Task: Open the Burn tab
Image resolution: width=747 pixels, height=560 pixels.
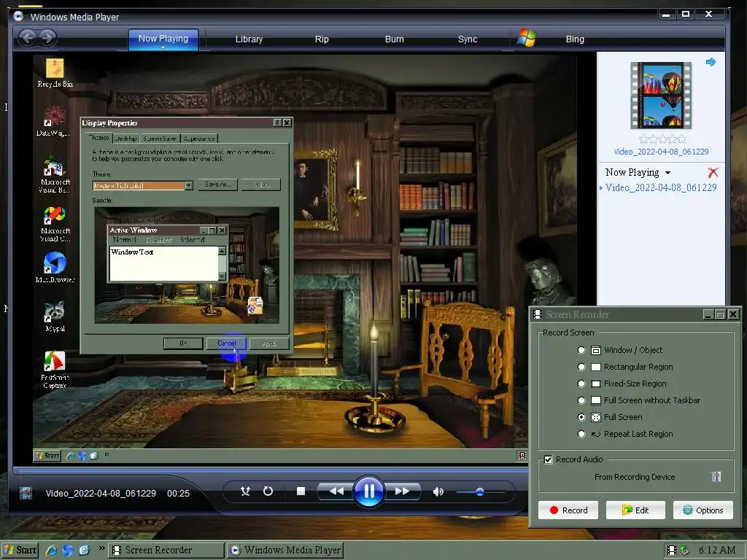Action: coord(394,39)
